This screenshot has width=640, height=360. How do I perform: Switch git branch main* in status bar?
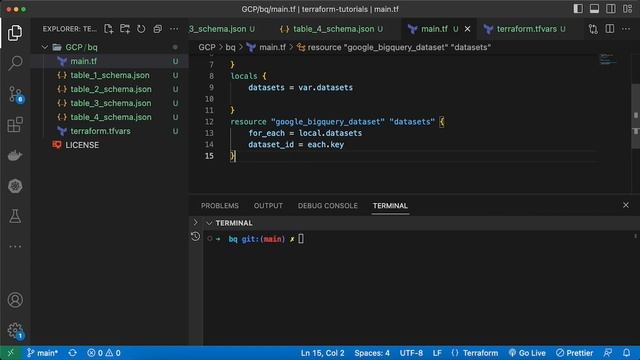tap(43, 353)
